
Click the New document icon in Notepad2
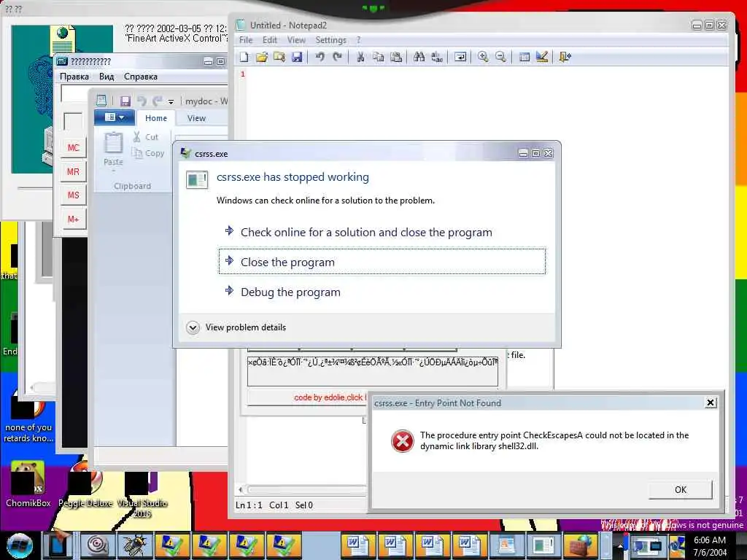coord(244,57)
